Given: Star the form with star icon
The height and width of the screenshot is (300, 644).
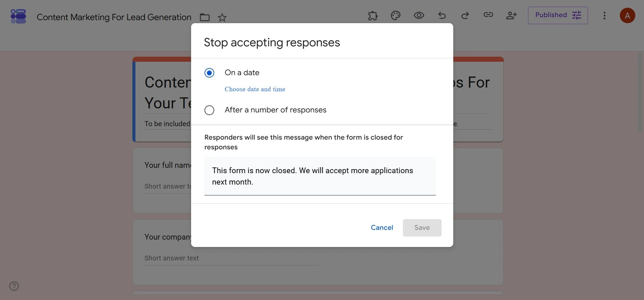Looking at the screenshot, I should (x=222, y=17).
